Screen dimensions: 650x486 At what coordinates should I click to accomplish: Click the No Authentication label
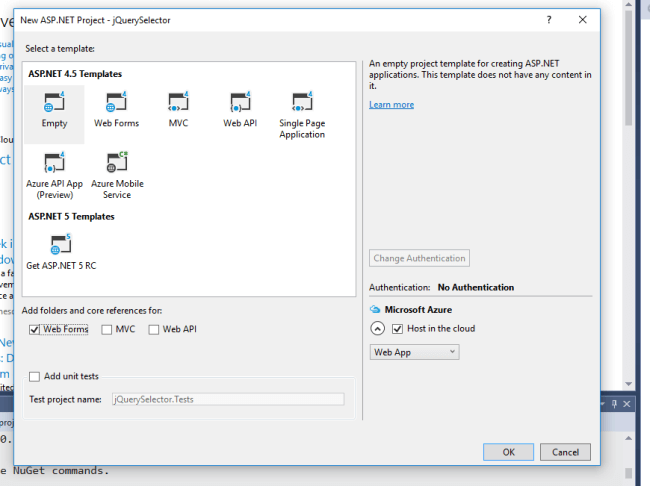click(476, 287)
